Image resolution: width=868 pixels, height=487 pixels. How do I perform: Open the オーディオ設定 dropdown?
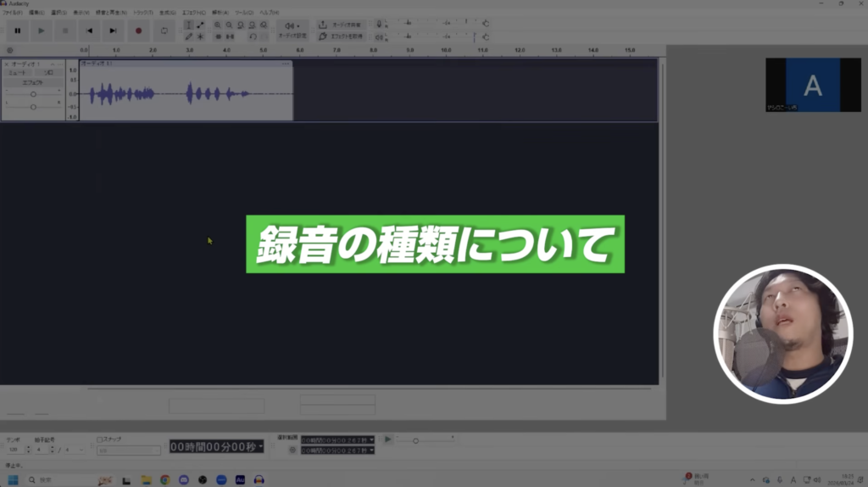coord(292,31)
